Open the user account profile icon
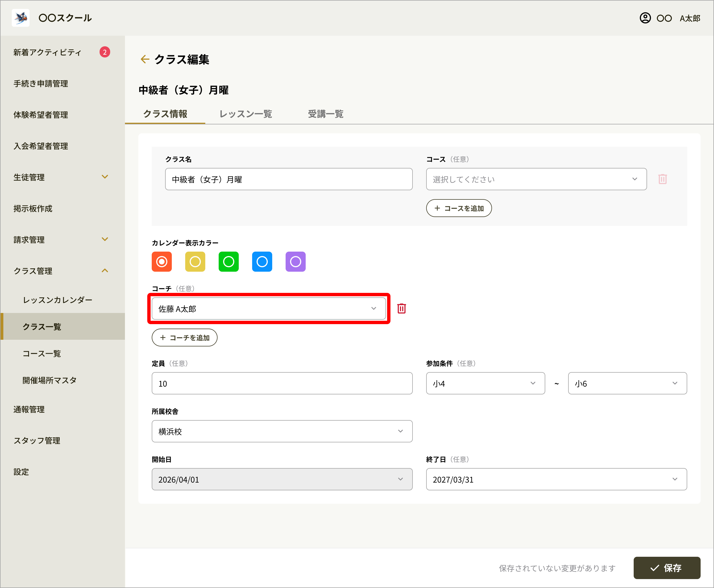This screenshot has height=588, width=714. click(x=645, y=18)
